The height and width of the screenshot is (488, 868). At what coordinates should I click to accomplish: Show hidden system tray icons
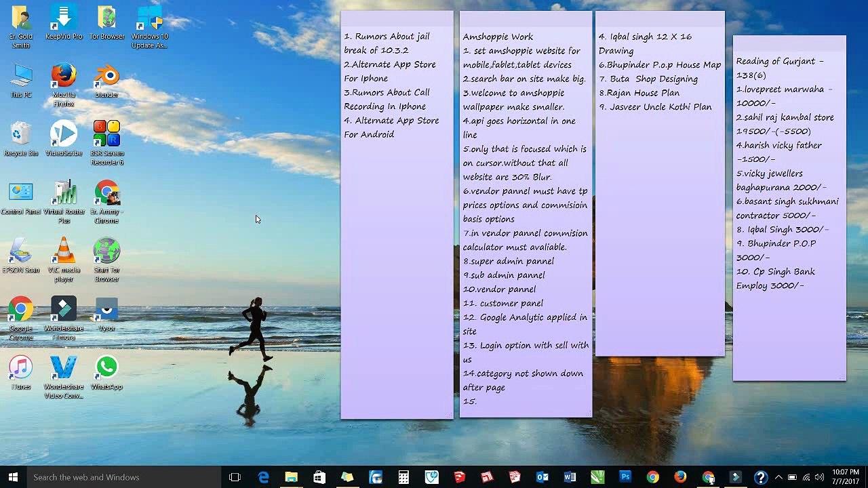[778, 477]
